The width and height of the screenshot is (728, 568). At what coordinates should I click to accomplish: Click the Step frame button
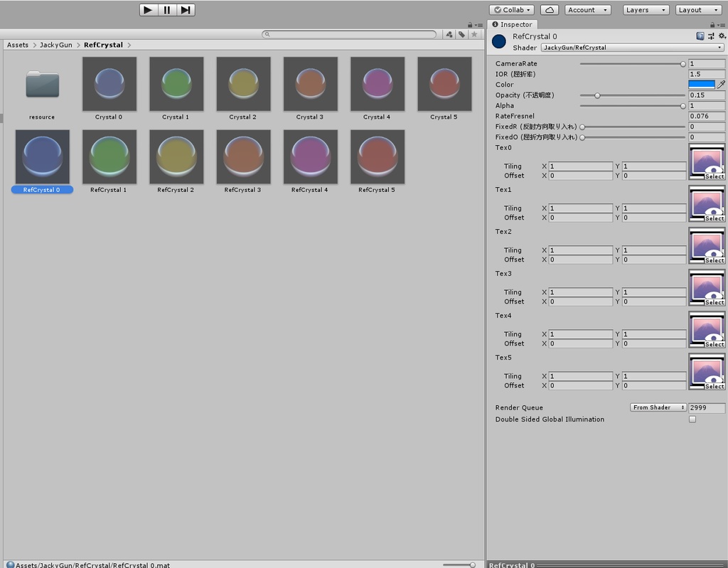(x=186, y=10)
